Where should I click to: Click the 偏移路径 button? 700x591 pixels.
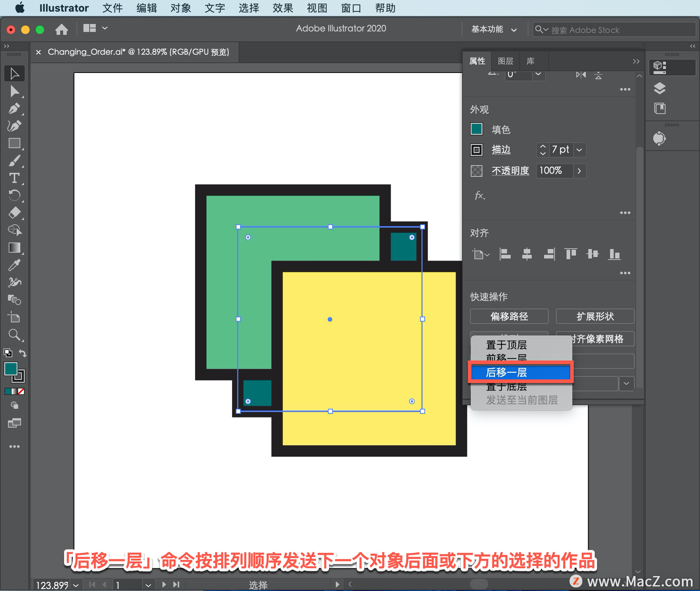509,316
